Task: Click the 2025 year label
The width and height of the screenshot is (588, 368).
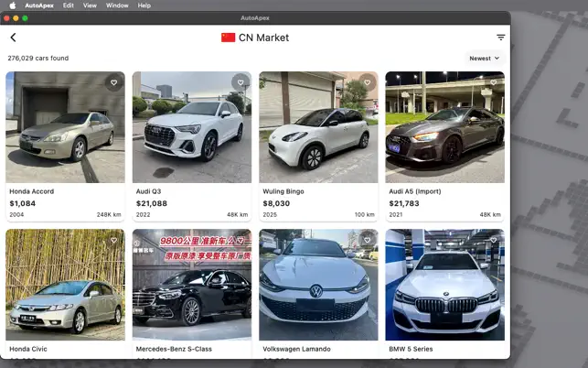Action: tap(270, 215)
